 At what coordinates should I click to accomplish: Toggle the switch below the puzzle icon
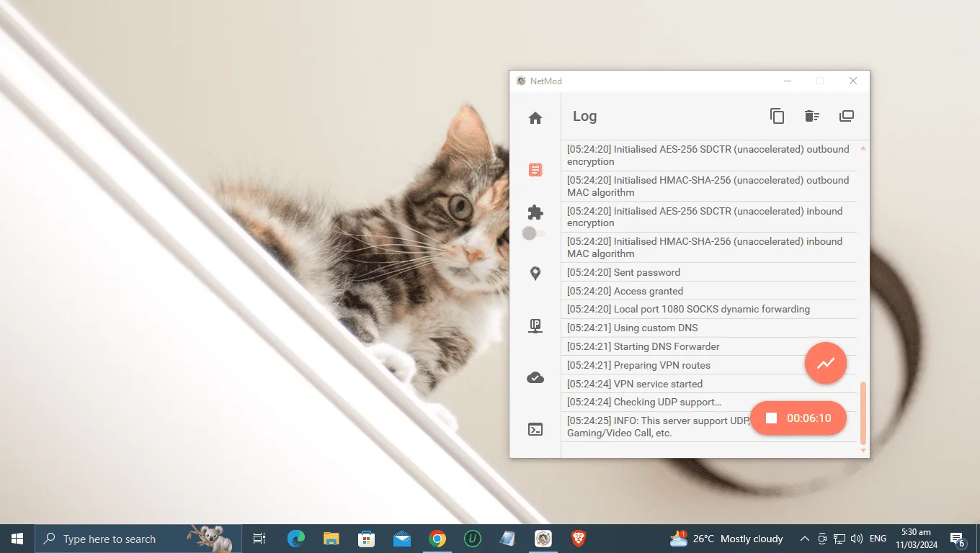(x=534, y=233)
